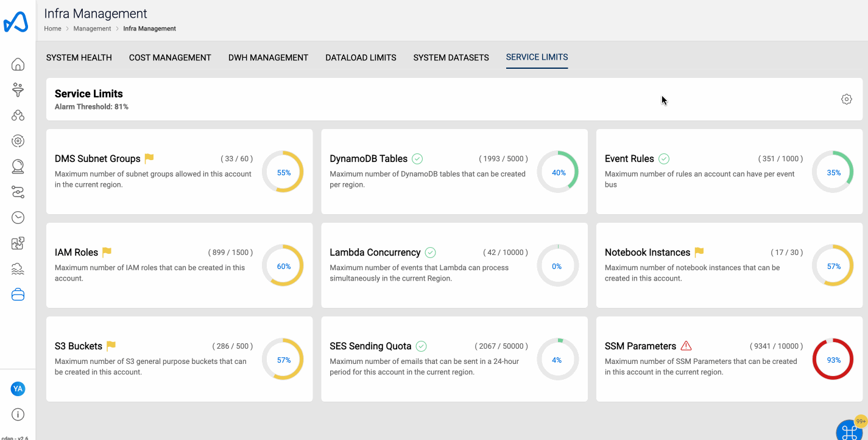Viewport: 868px width, 440px height.
Task: Switch to the System Health tab
Action: tap(79, 58)
